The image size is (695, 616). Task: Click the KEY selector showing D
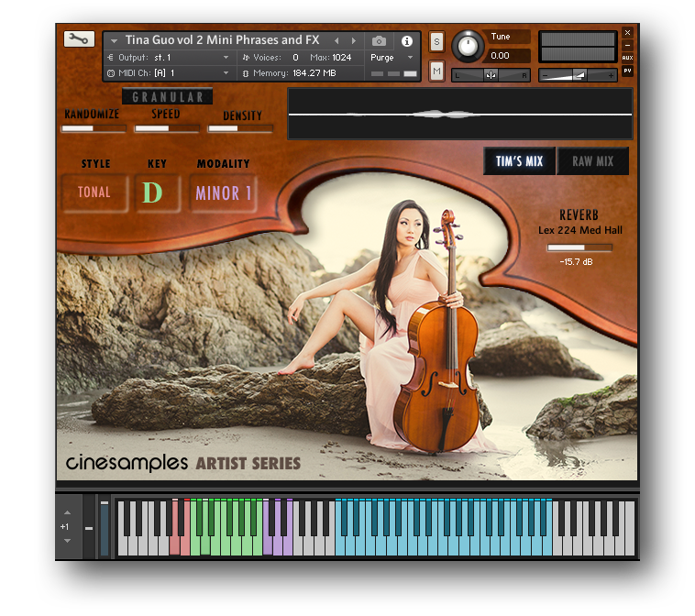[x=158, y=192]
